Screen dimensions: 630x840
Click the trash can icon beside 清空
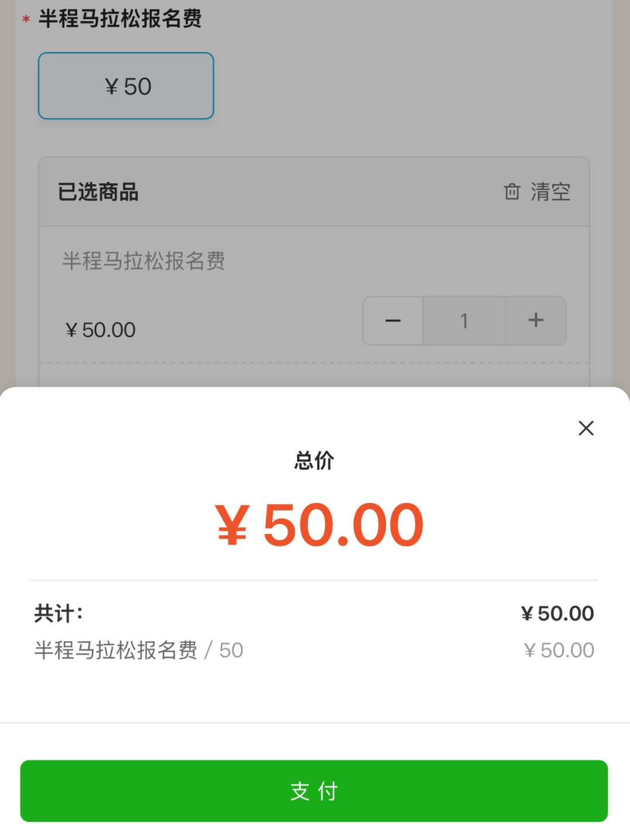click(x=512, y=192)
